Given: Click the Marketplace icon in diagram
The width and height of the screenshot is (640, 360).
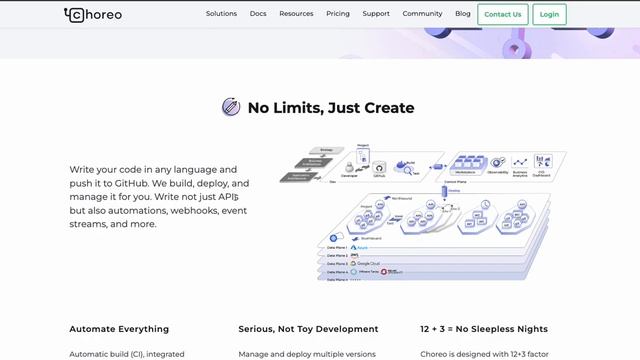Looking at the screenshot, I should (468, 164).
